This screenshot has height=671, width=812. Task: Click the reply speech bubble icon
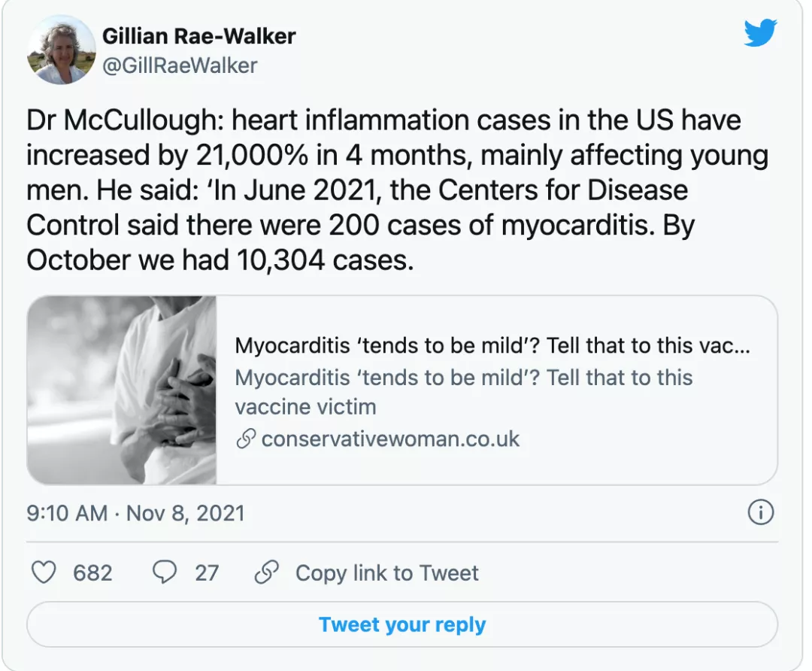(164, 573)
